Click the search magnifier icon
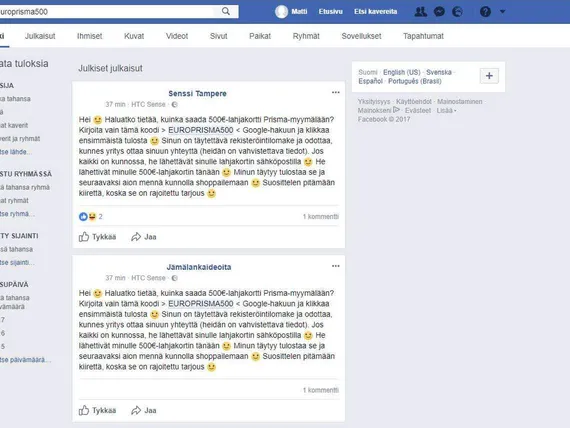The height and width of the screenshot is (428, 570). pos(226,11)
